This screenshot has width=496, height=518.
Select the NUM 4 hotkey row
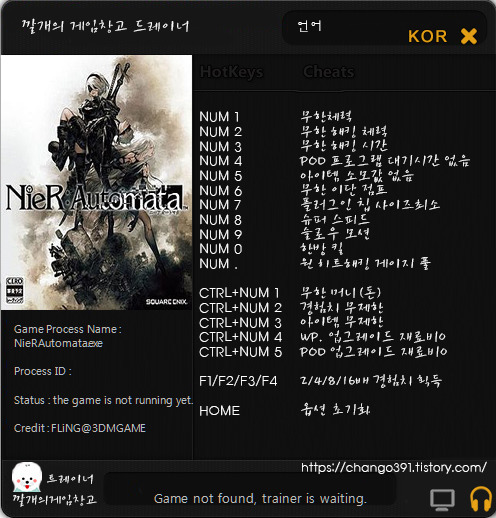coord(334,161)
